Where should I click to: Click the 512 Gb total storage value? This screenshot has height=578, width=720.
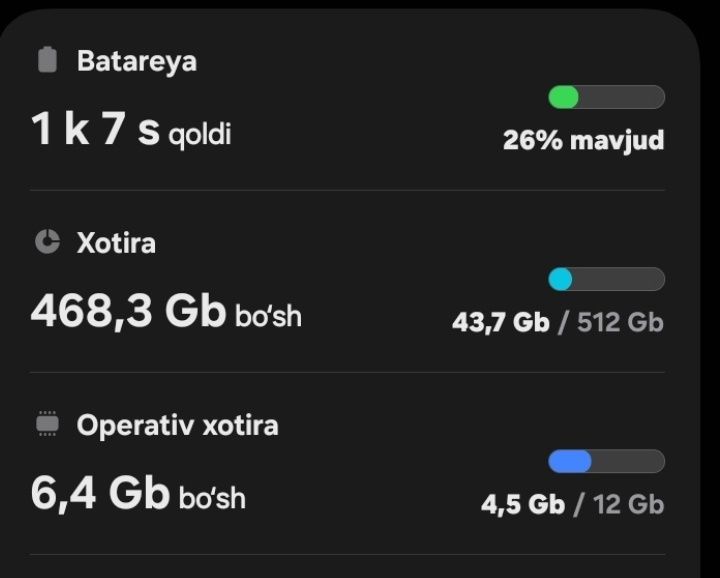tap(620, 322)
